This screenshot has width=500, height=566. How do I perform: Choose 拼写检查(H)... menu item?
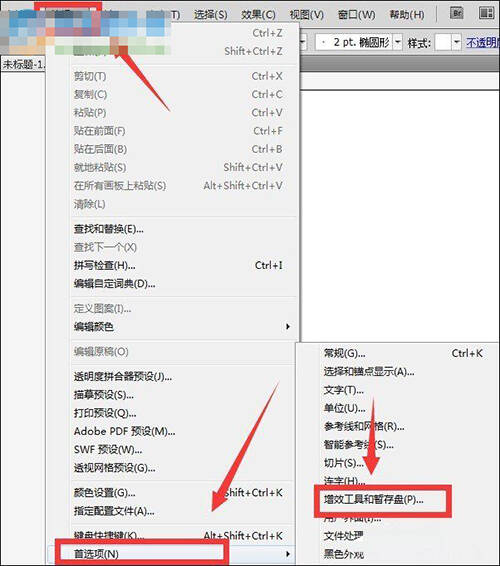click(x=105, y=265)
